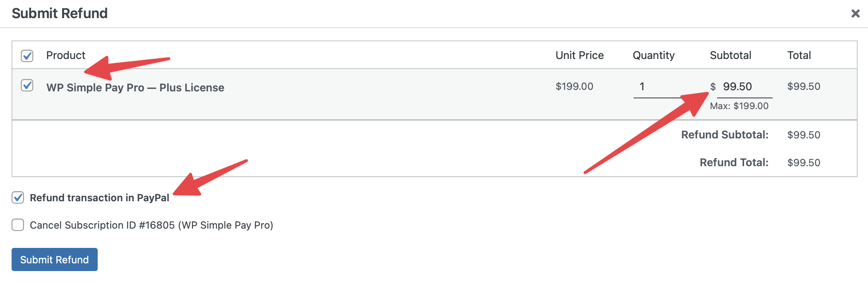Select the WP Simple Pay Pro — Plus License name

pos(135,88)
